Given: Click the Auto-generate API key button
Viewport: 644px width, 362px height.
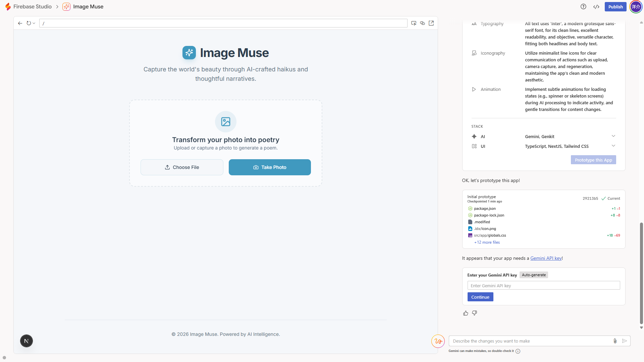Looking at the screenshot, I should coord(533,275).
